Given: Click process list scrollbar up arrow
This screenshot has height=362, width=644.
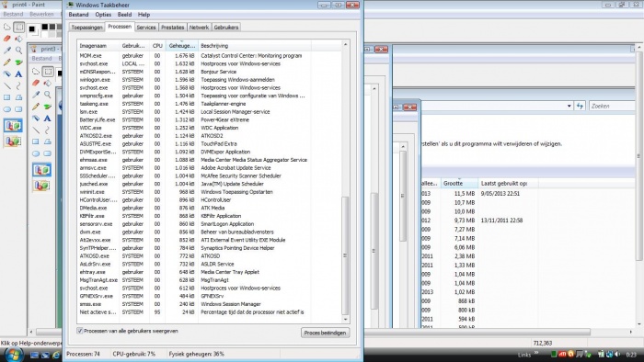Looking at the screenshot, I should [345, 44].
